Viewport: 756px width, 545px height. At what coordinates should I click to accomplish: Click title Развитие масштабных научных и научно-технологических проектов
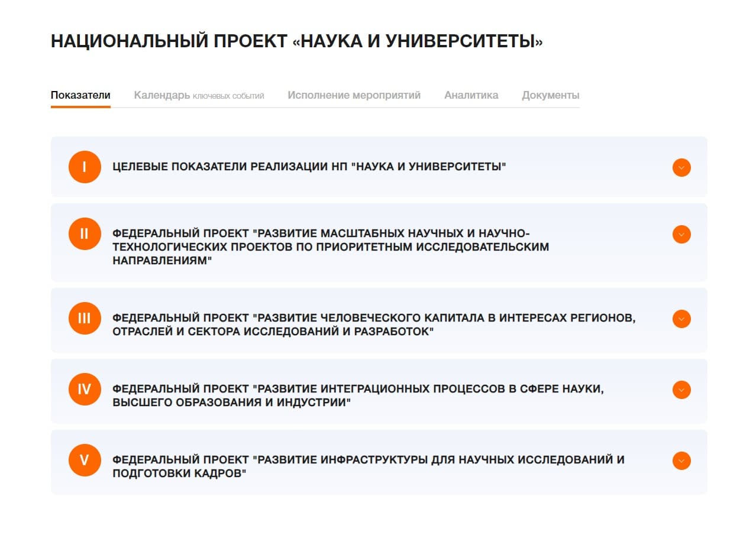point(331,246)
